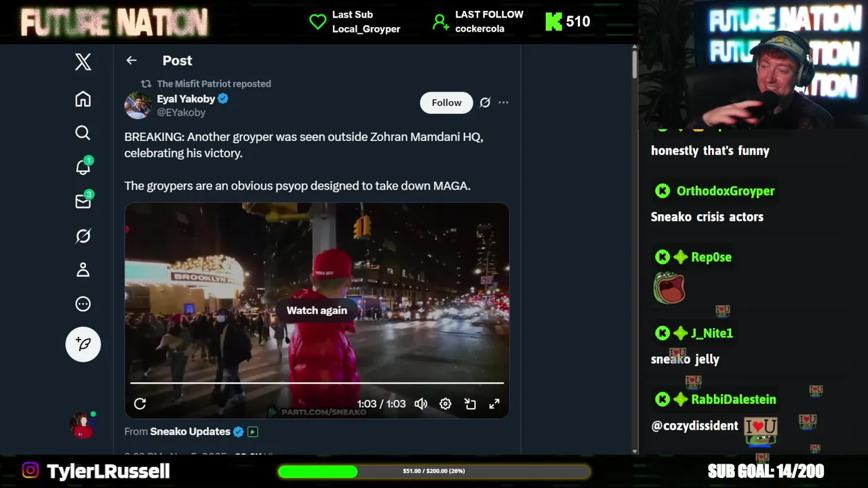Click OrthodoxGroyper username in chat
The height and width of the screenshot is (488, 868).
point(726,191)
